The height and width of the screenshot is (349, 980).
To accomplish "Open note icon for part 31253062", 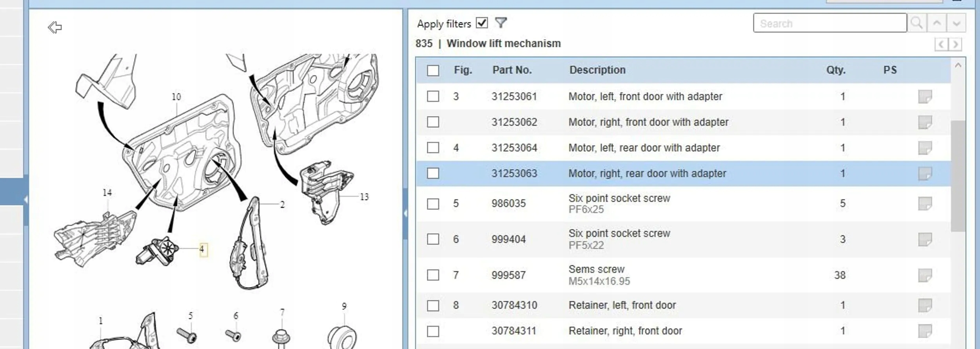I will [x=925, y=122].
